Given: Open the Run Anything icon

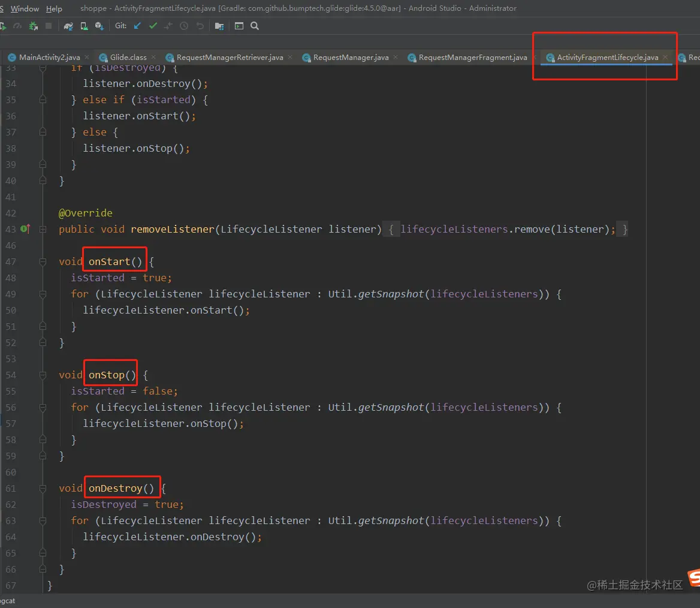Looking at the screenshot, I should click(x=239, y=26).
